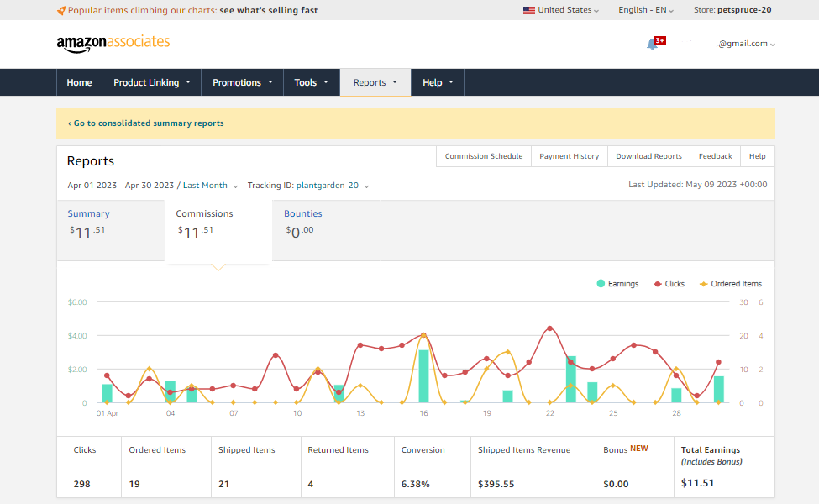Open the Commission Schedule tab
Image resolution: width=819 pixels, height=504 pixels.
pyautogui.click(x=484, y=156)
